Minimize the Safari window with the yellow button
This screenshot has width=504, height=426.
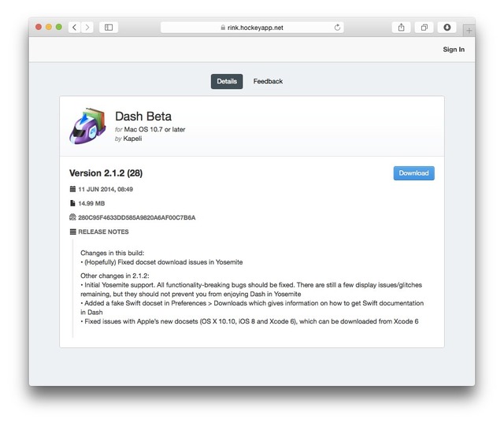click(49, 27)
